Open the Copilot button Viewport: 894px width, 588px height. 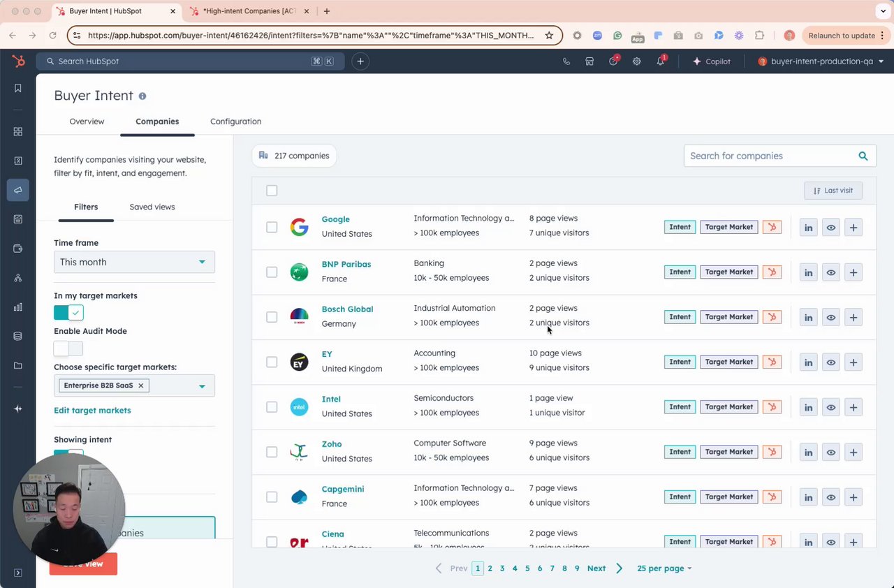pos(711,61)
